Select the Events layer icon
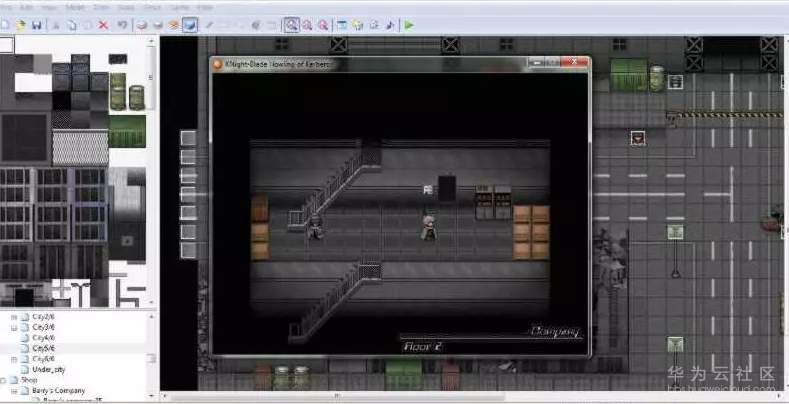 click(x=190, y=25)
